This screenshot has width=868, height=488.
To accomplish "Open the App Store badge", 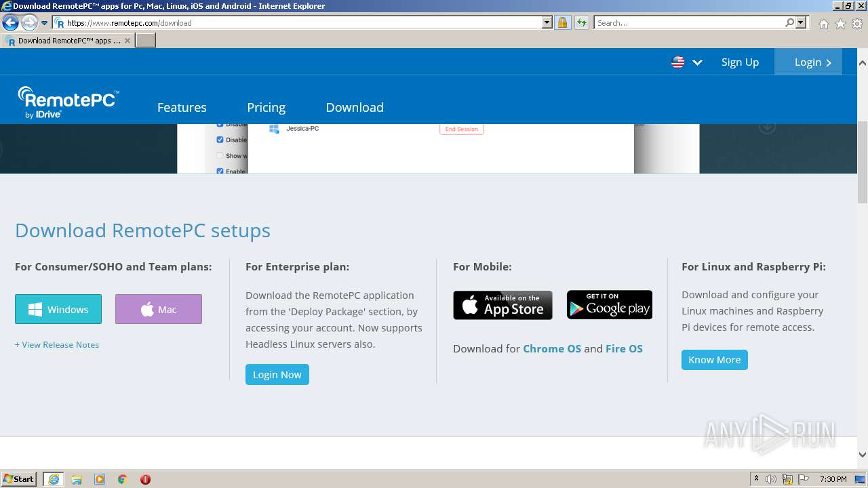I will click(502, 305).
